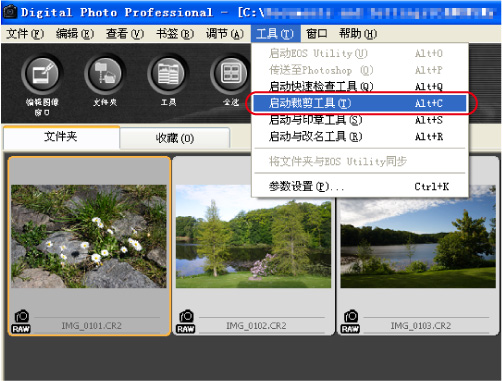The image size is (502, 381).
Task: Click the RAW camera icon on IMG_0102.CR2
Action: (186, 322)
